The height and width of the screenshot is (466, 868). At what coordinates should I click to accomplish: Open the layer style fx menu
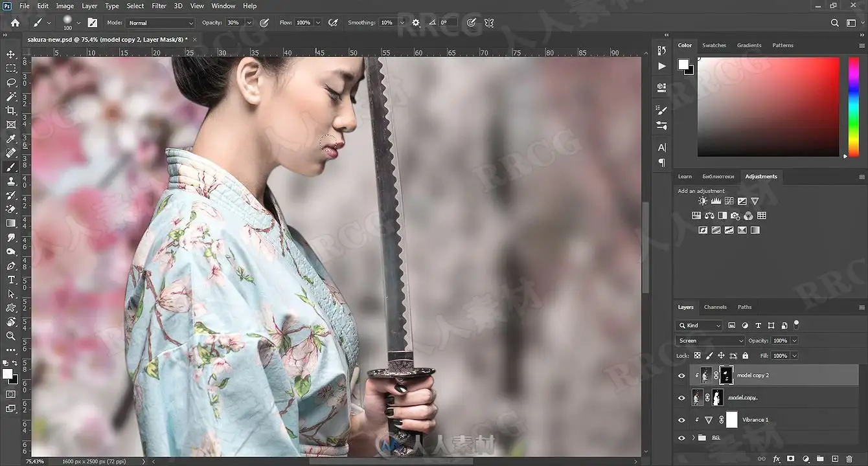click(x=776, y=459)
